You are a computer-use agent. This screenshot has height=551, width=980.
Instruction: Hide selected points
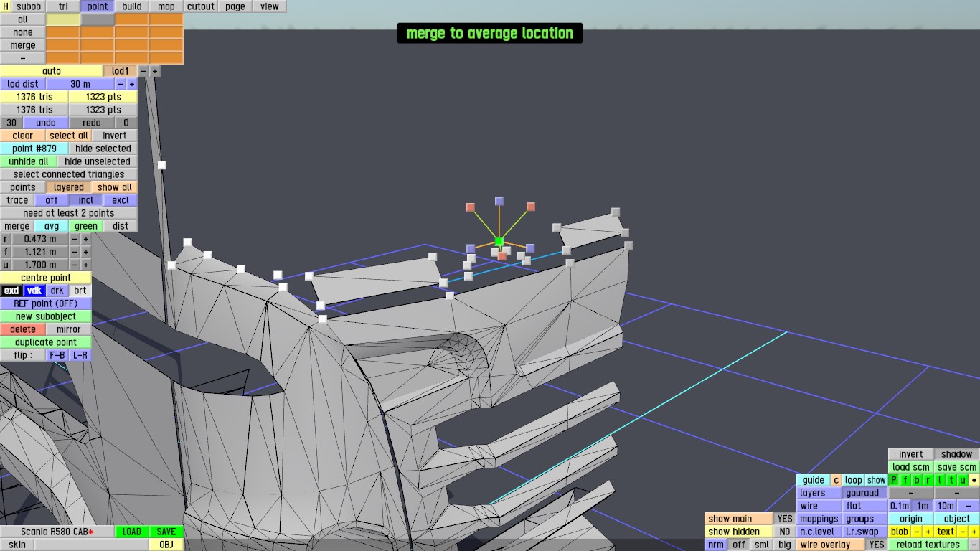(x=103, y=149)
